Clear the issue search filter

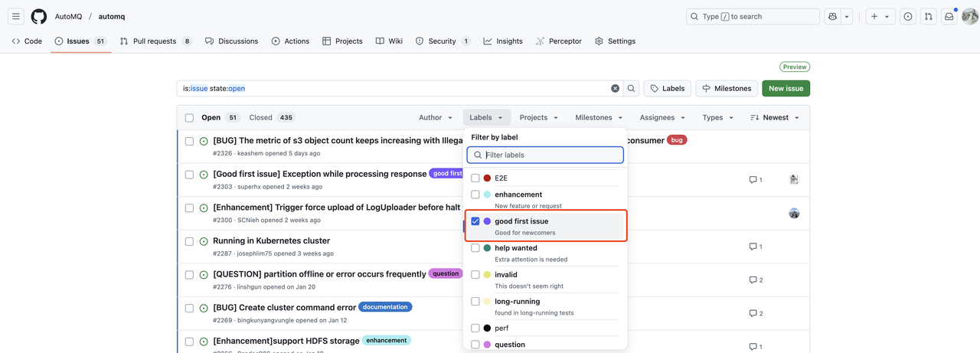pyautogui.click(x=615, y=89)
